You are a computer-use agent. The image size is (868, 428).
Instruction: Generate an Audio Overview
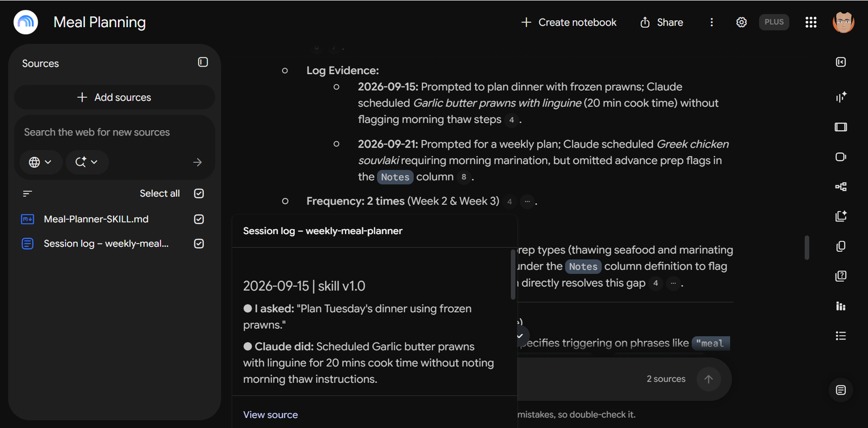tap(841, 97)
